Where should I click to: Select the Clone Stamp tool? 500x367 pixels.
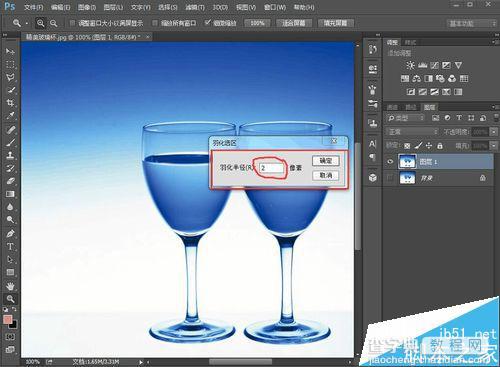tap(10, 155)
